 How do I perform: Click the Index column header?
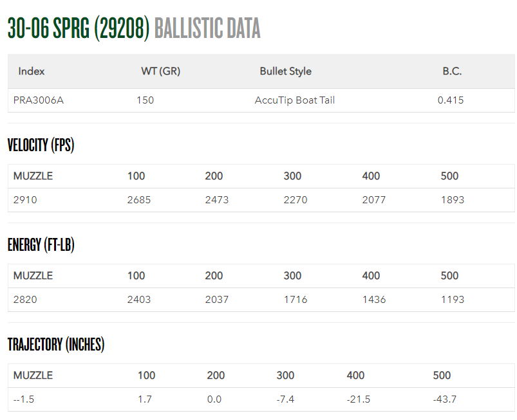(x=32, y=71)
